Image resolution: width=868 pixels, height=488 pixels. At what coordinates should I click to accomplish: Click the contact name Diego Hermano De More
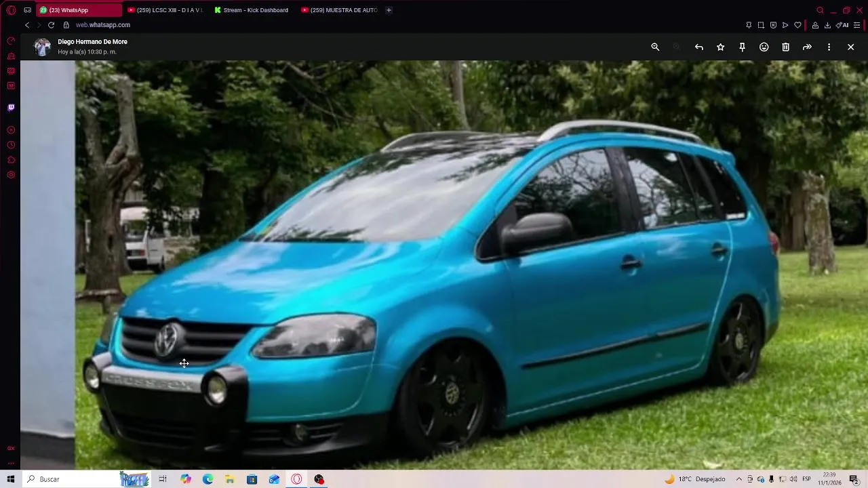[x=92, y=41]
